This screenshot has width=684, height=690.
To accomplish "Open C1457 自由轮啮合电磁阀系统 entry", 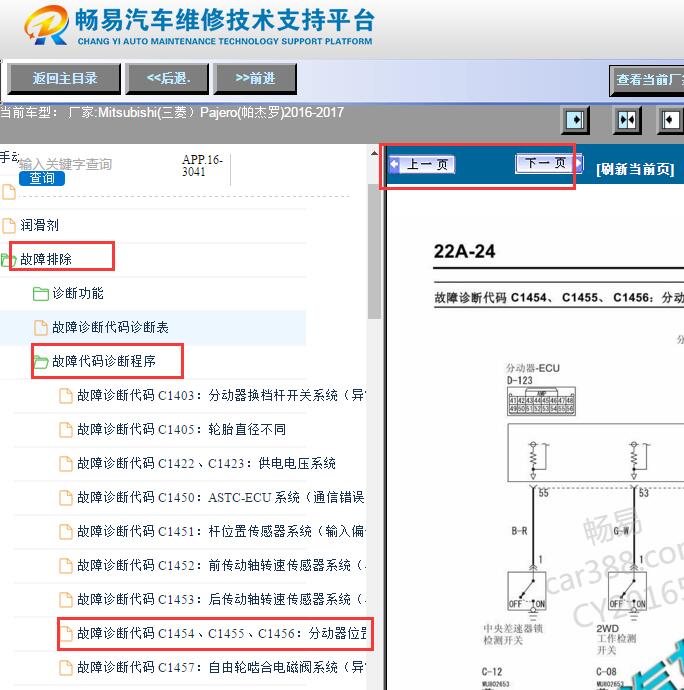I will click(221, 667).
